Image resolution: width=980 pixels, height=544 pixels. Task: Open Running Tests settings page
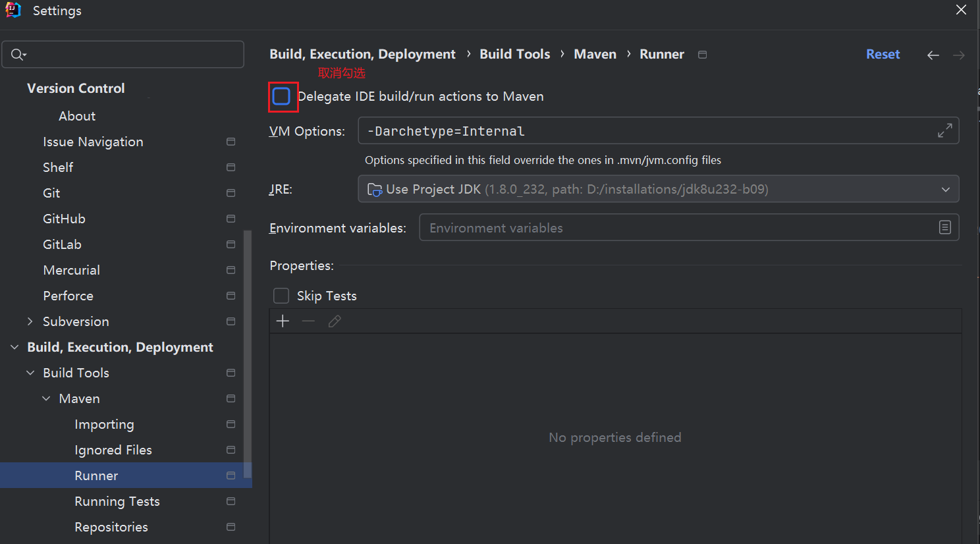tap(117, 501)
